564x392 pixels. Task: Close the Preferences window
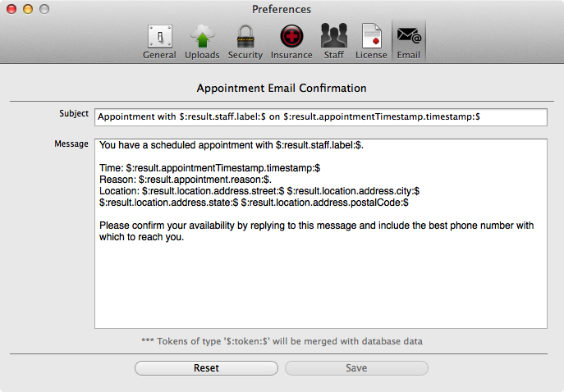click(11, 9)
